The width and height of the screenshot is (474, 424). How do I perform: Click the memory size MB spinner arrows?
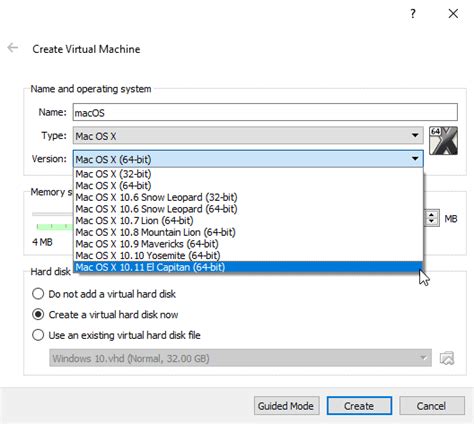point(432,218)
